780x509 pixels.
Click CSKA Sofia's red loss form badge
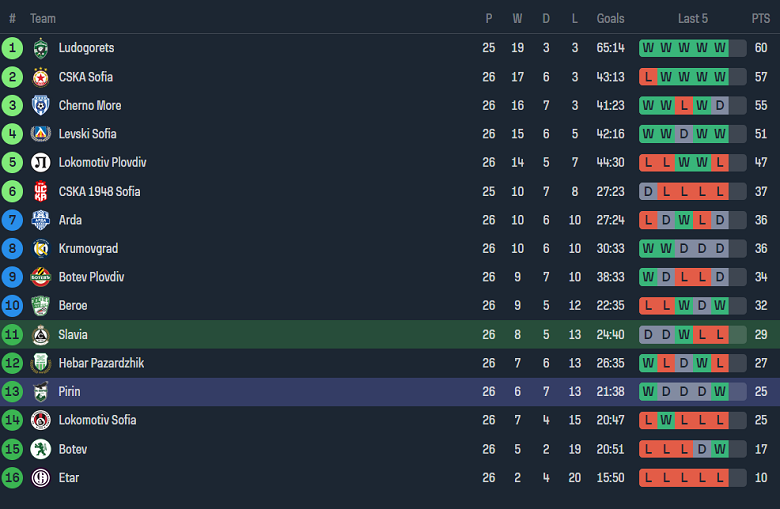(648, 77)
